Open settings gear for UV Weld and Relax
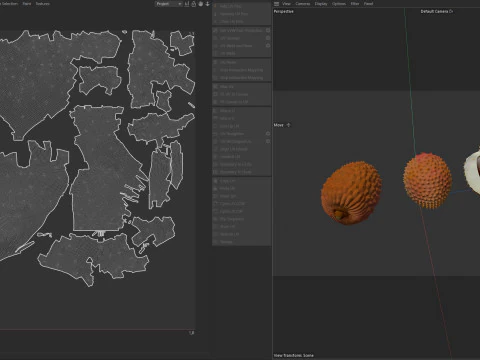The image size is (480, 360). pyautogui.click(x=268, y=46)
